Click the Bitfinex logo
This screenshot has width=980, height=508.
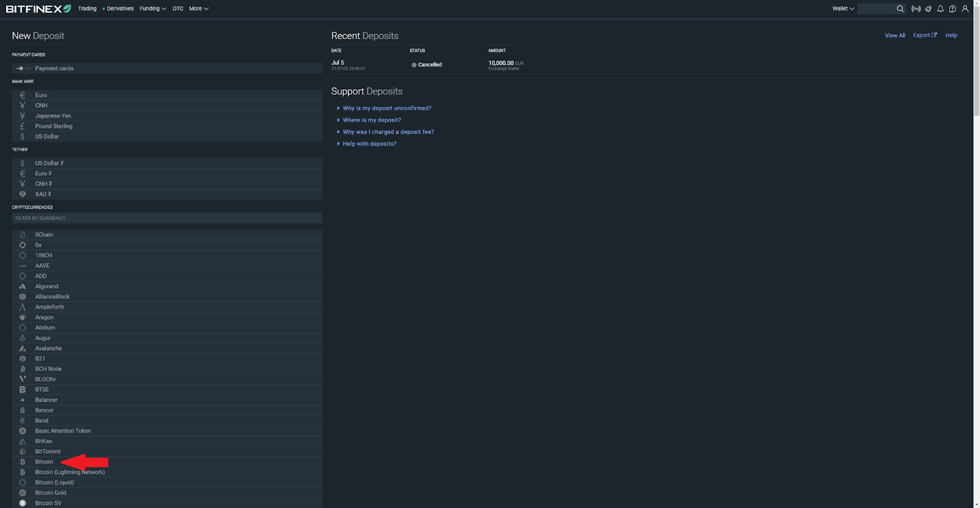pyautogui.click(x=39, y=9)
